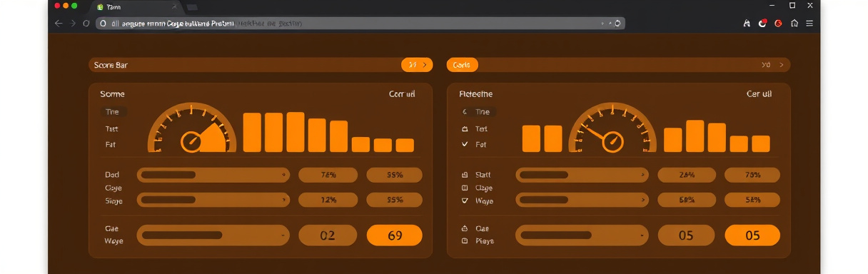Toggle the checkmark beside 'Fot'
Image resolution: width=868 pixels, height=274 pixels.
465,144
